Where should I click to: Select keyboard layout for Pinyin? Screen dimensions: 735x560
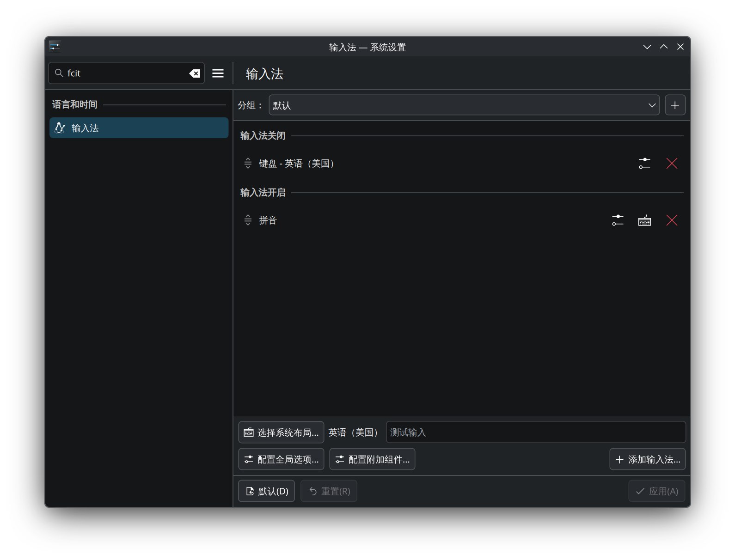(644, 220)
